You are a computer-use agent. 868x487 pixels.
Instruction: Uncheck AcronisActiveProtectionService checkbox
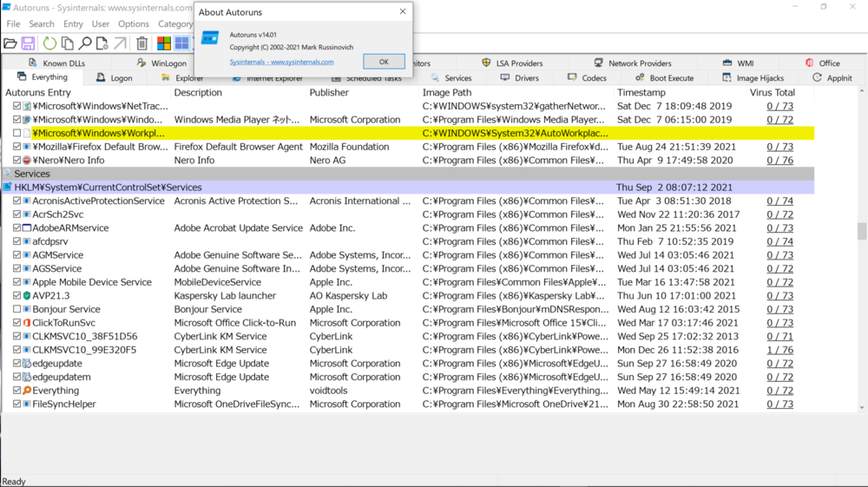pos(16,201)
